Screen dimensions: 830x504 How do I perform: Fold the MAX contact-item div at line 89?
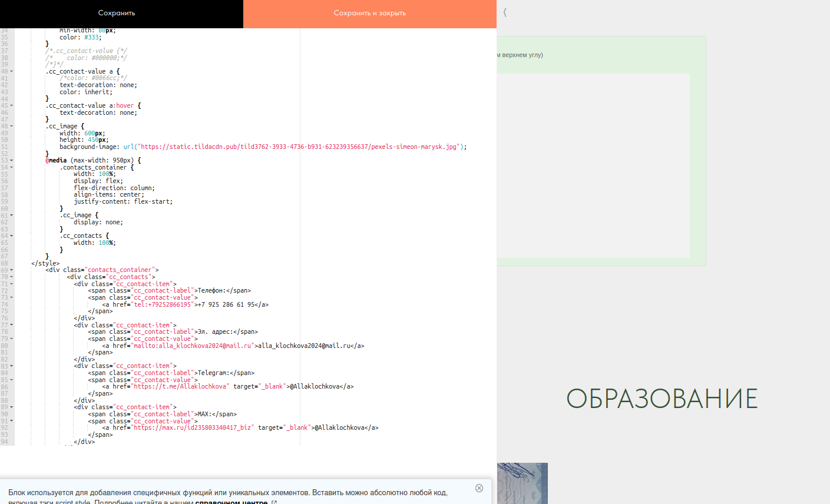coord(12,407)
